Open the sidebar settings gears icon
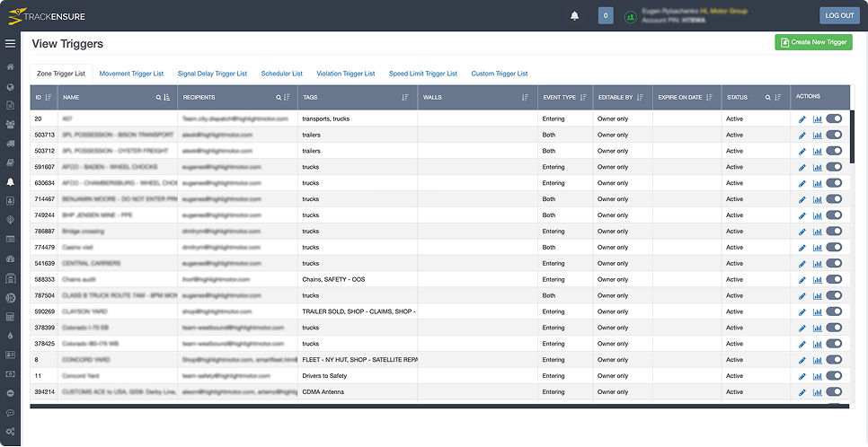Viewport: 868px width, 447px height. pyautogui.click(x=10, y=432)
